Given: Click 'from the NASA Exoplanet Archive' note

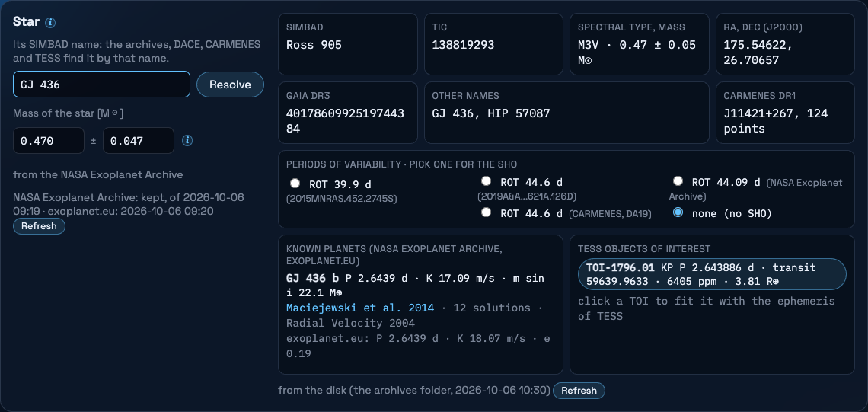Looking at the screenshot, I should 98,175.
